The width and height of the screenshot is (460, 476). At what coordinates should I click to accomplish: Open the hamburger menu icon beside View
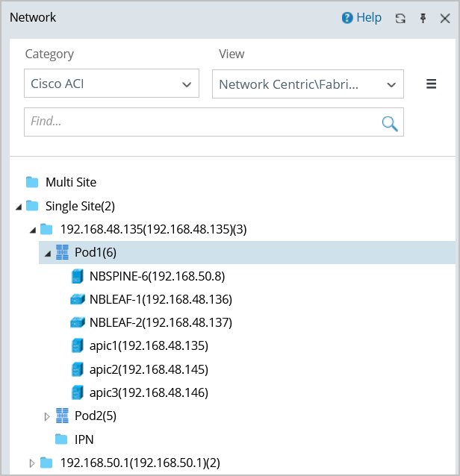(x=431, y=84)
